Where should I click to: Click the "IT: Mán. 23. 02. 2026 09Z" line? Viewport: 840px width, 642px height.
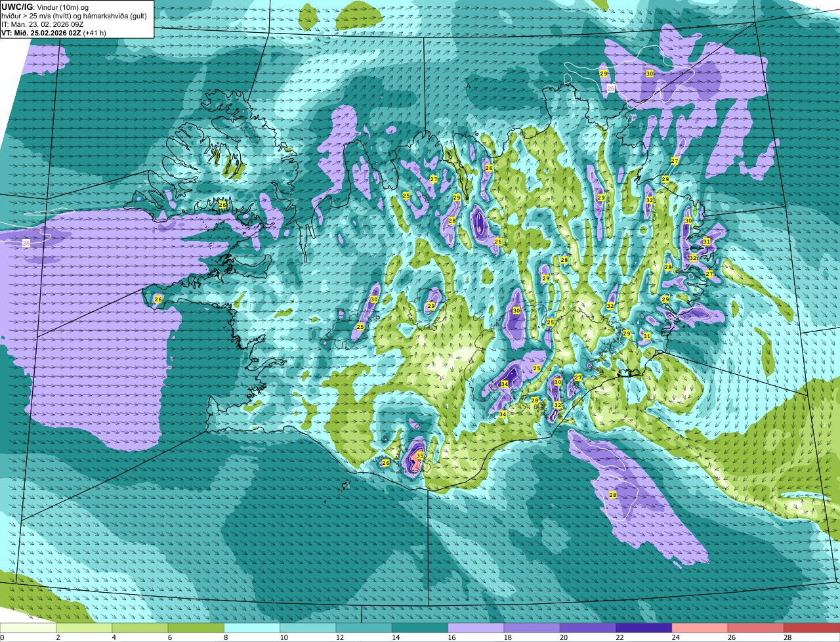(42, 24)
